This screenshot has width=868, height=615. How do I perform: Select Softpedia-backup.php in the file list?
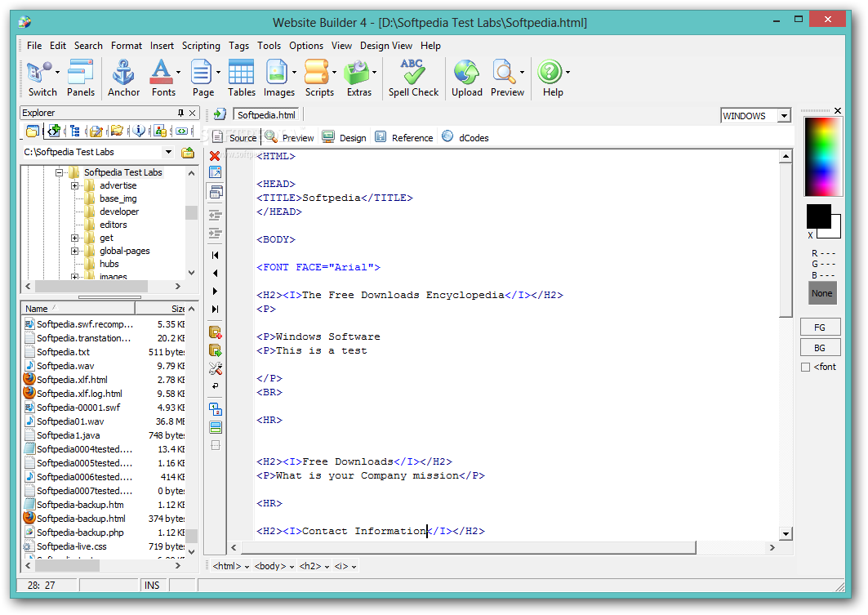pos(80,533)
